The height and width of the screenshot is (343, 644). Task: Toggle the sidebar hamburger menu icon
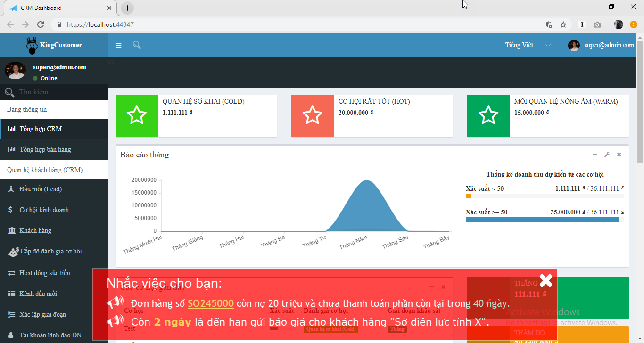pos(118,45)
